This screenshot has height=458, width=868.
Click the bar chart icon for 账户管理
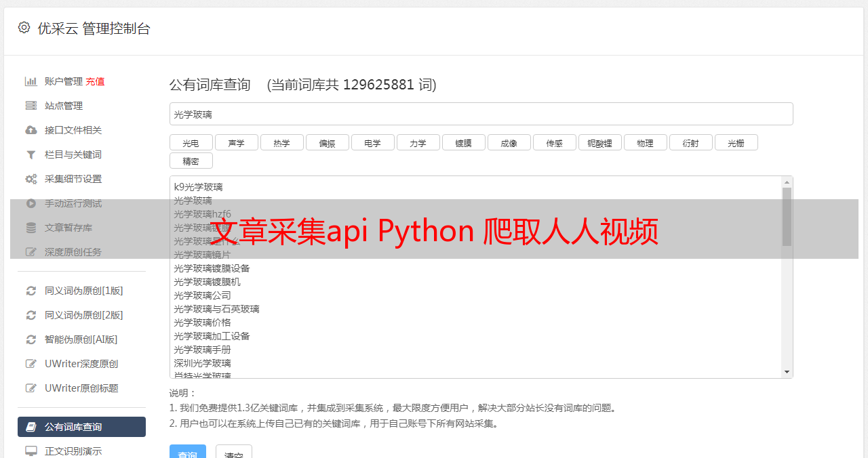tap(31, 81)
